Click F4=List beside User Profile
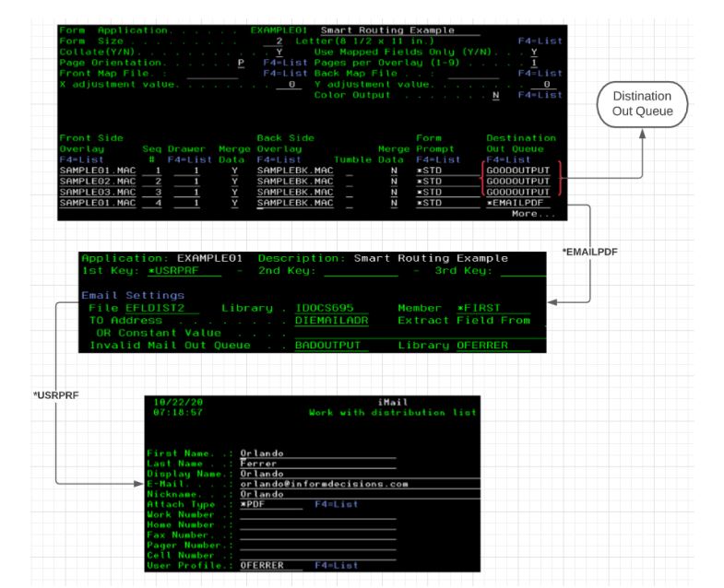The image size is (724, 588). [x=336, y=565]
